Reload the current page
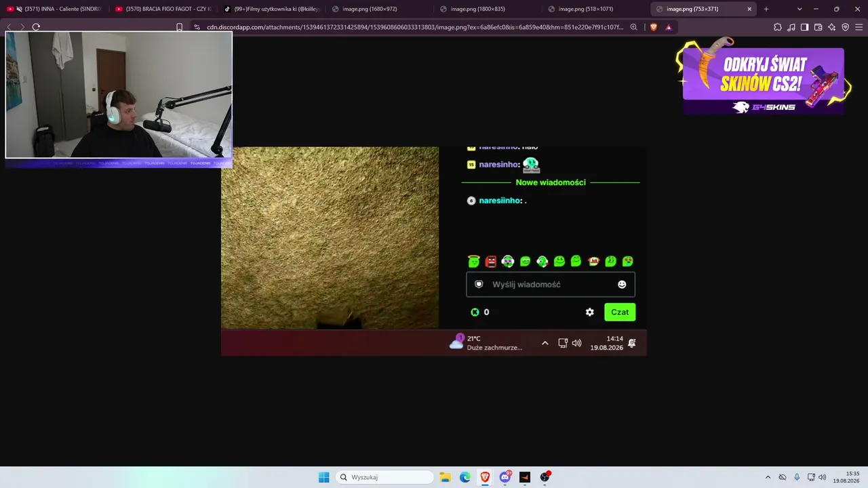The height and width of the screenshot is (488, 868). [x=36, y=27]
